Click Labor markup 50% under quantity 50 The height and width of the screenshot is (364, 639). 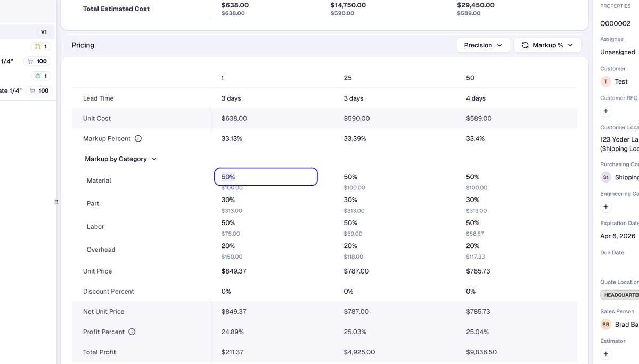(x=473, y=223)
